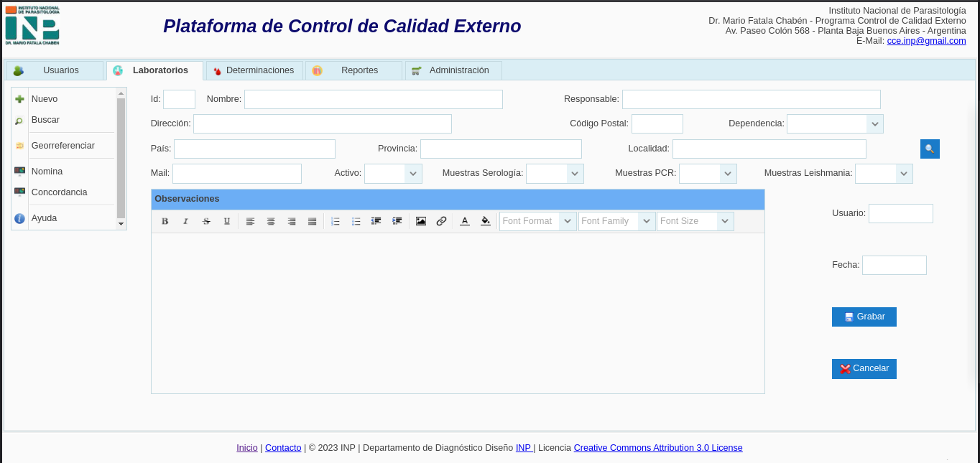Toggle underline formatting in the editor

(x=227, y=221)
